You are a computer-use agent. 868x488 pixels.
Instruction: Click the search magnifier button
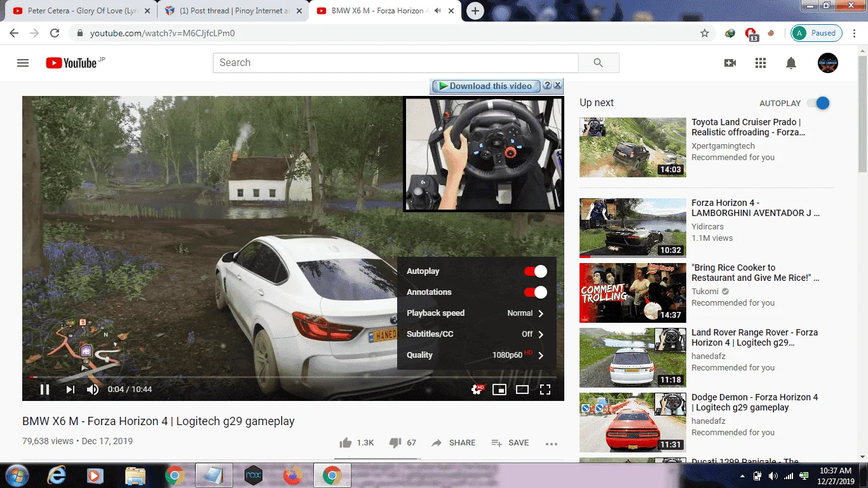[598, 63]
